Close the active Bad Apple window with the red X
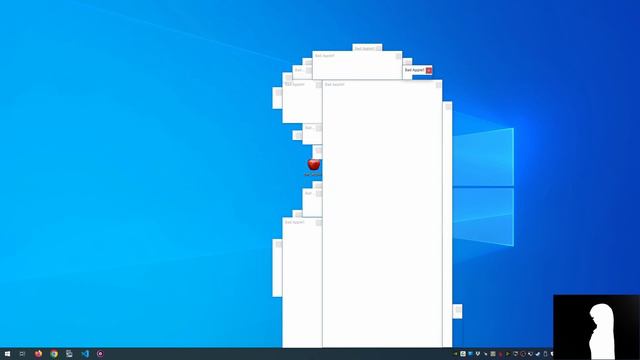The width and height of the screenshot is (640, 360). point(429,71)
